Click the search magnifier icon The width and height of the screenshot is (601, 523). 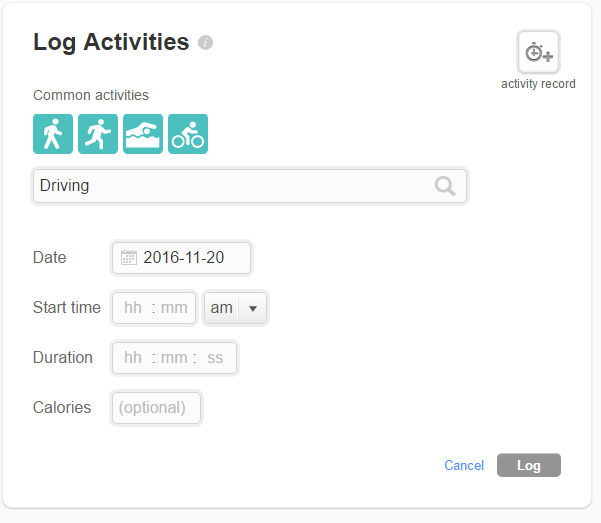point(445,186)
